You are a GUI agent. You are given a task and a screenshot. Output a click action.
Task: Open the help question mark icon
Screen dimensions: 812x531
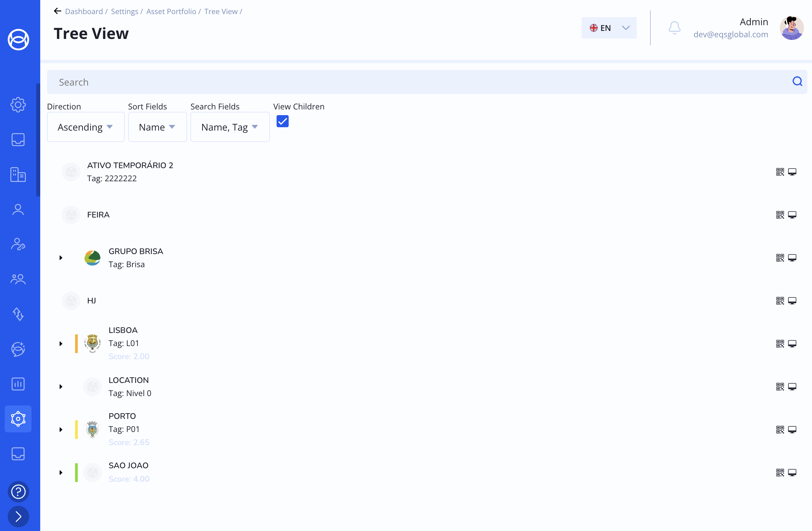(x=18, y=492)
